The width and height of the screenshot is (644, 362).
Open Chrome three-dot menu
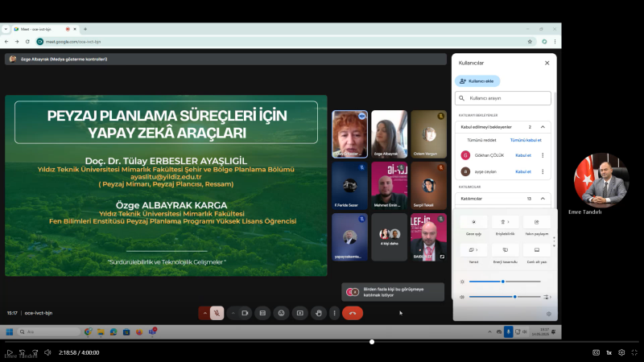pyautogui.click(x=555, y=42)
